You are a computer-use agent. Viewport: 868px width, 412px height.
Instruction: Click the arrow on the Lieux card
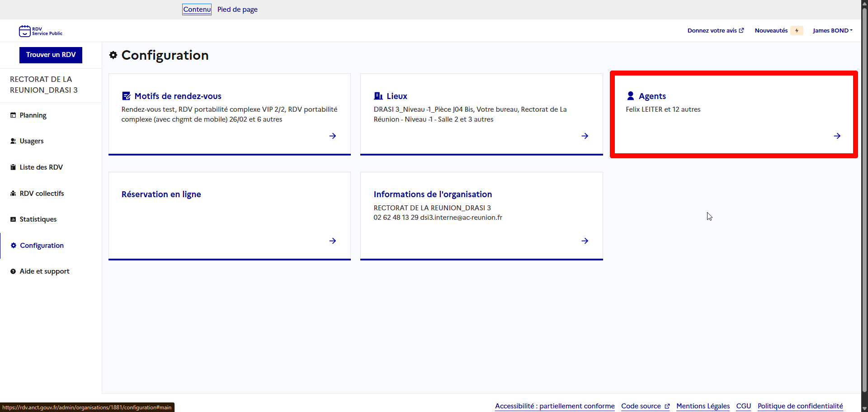click(585, 136)
